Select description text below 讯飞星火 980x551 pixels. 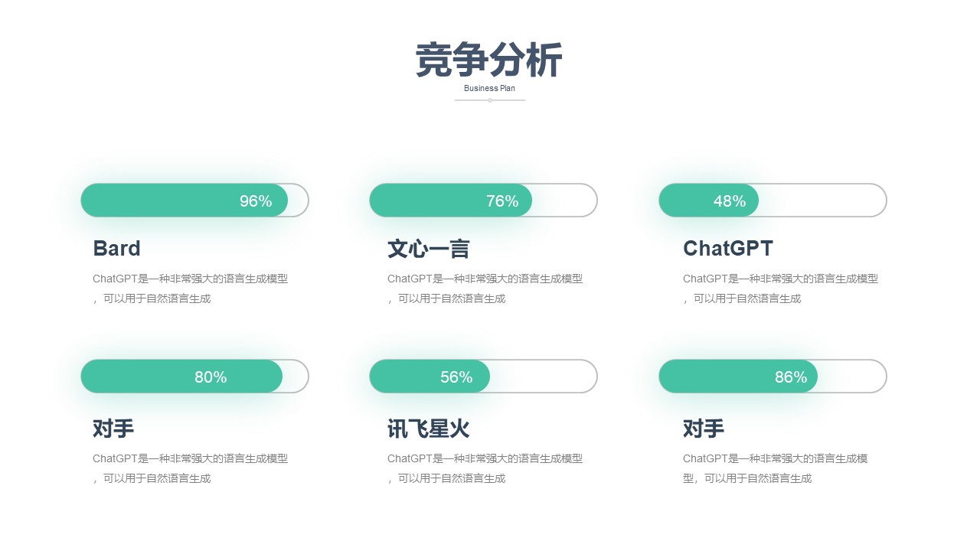485,468
